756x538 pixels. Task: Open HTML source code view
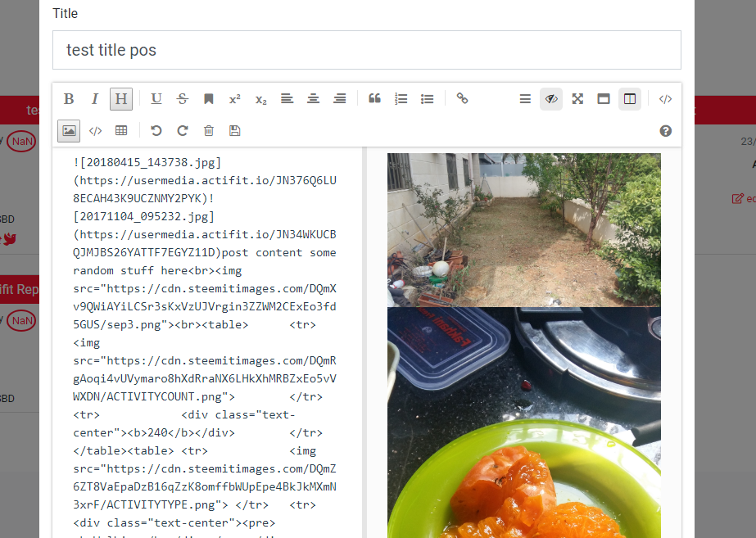[x=665, y=99]
